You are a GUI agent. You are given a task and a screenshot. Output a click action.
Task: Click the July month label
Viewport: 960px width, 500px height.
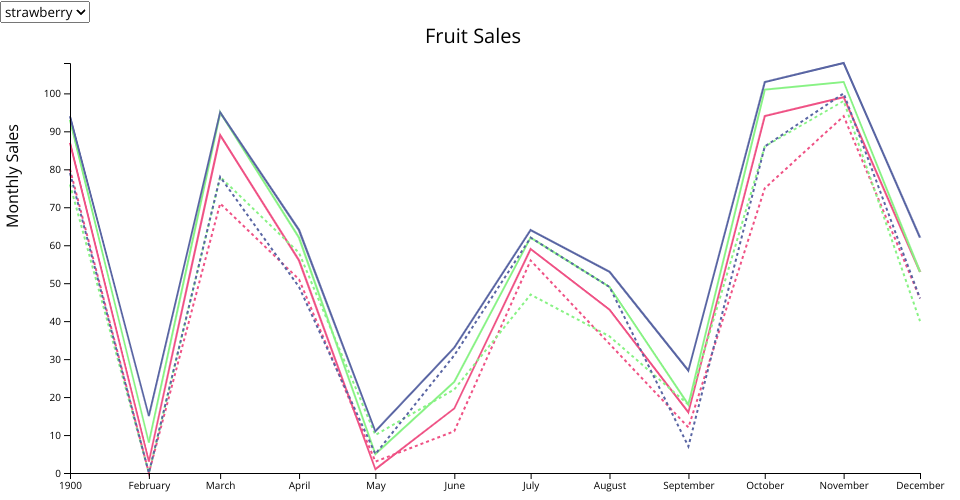pyautogui.click(x=530, y=486)
